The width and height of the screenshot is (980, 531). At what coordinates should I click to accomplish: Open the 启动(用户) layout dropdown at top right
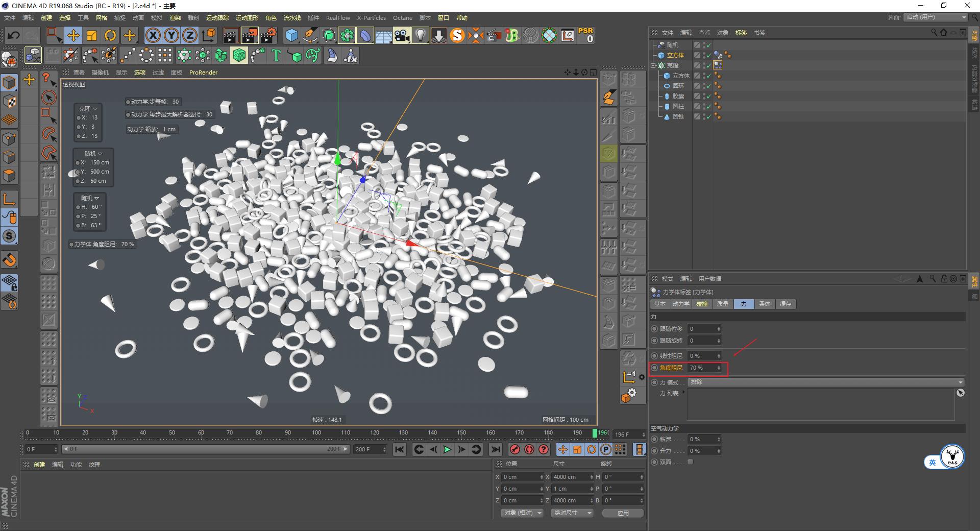935,17
